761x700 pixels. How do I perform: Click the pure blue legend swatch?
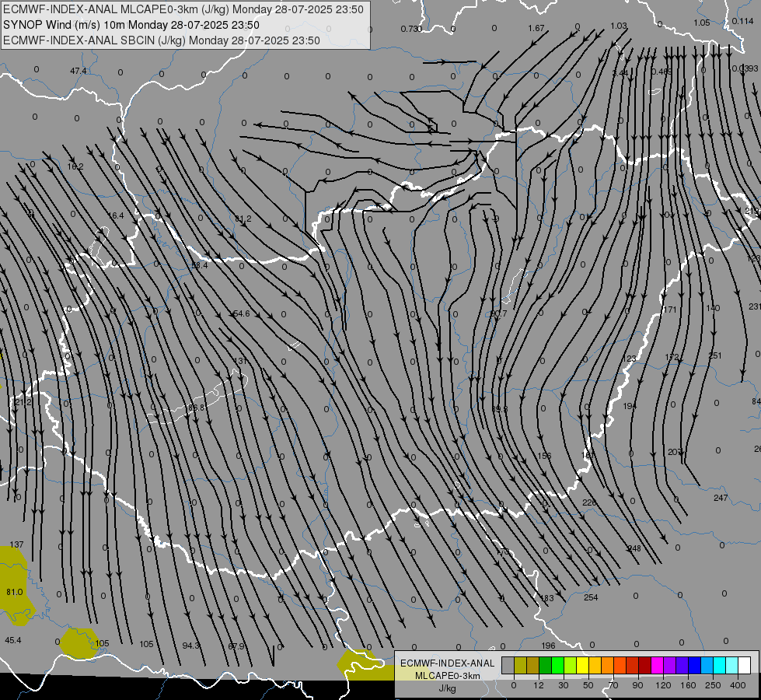coord(695,665)
